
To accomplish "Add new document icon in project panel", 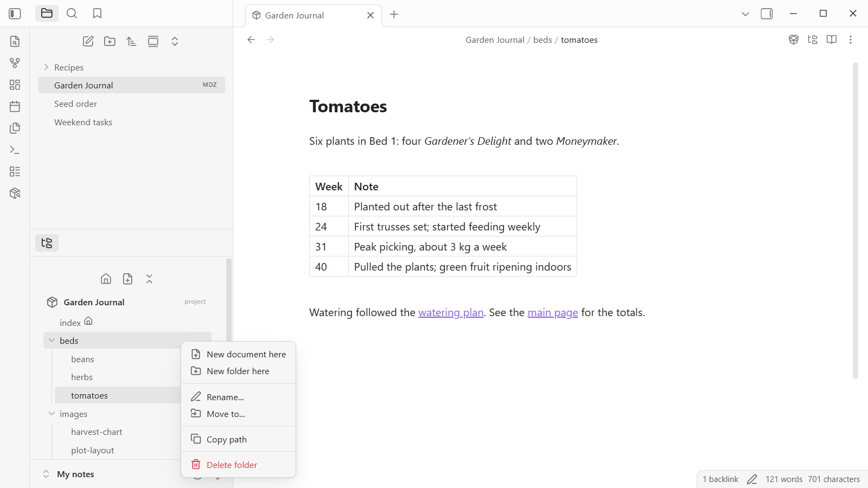I will [127, 279].
